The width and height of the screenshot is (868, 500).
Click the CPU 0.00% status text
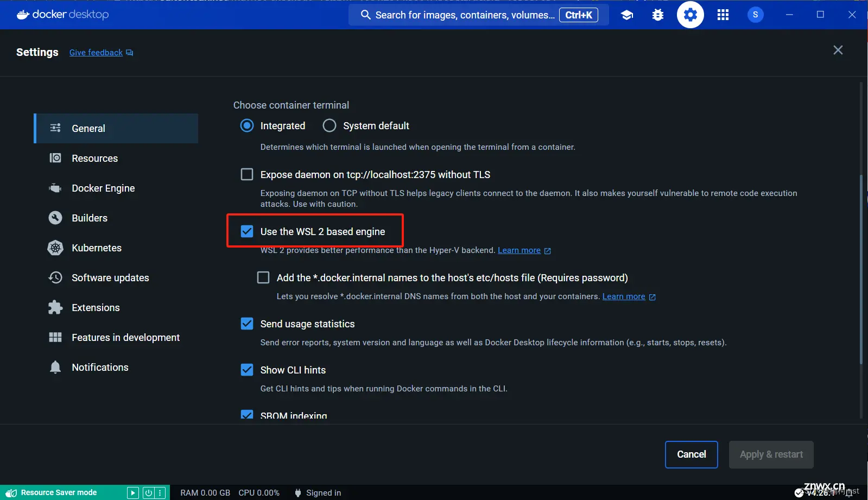(x=259, y=493)
